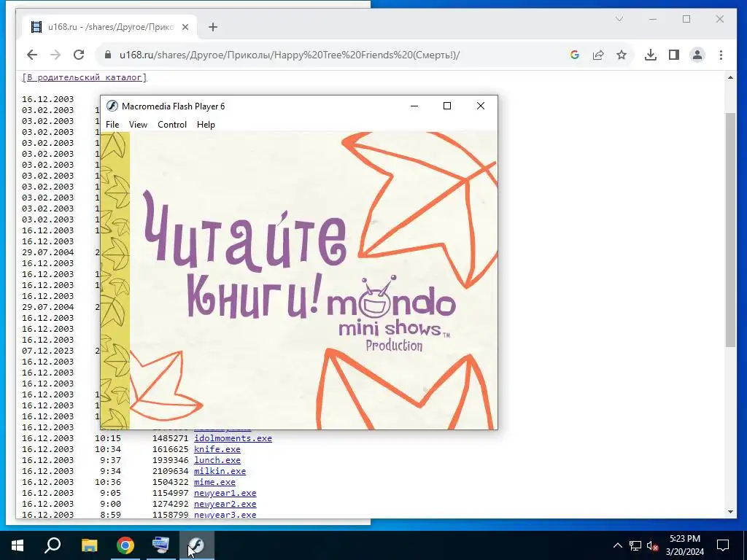The height and width of the screenshot is (560, 747).
Task: Open the Windows Start menu
Action: click(18, 545)
